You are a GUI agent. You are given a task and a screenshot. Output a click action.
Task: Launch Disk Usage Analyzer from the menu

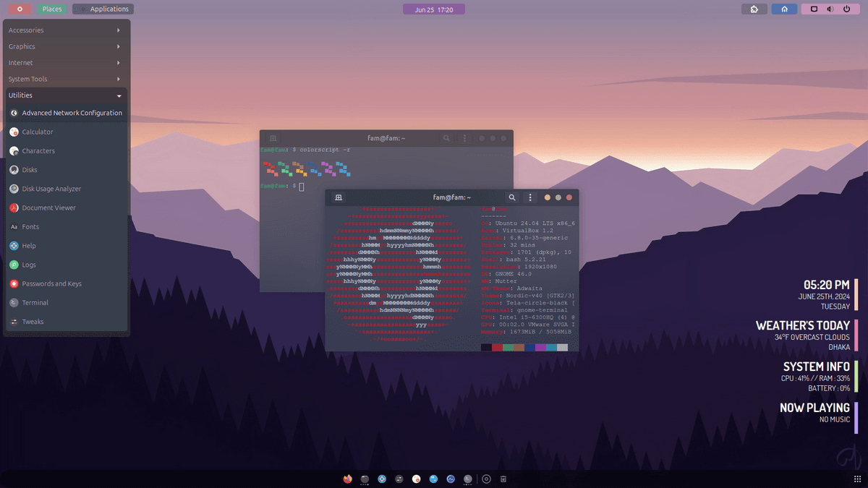click(x=51, y=189)
